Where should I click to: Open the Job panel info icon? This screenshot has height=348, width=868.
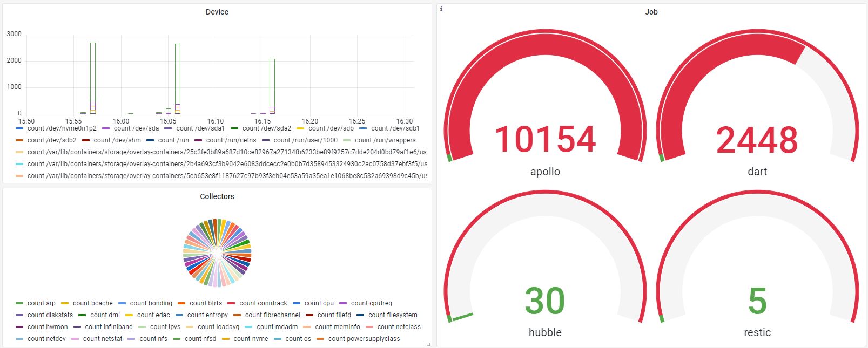[x=441, y=9]
